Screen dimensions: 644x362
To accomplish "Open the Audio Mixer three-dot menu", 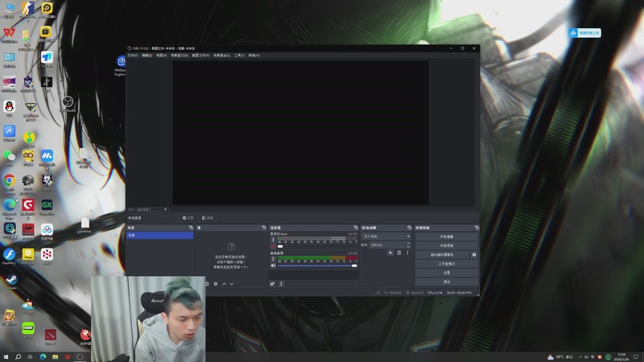I will [281, 284].
